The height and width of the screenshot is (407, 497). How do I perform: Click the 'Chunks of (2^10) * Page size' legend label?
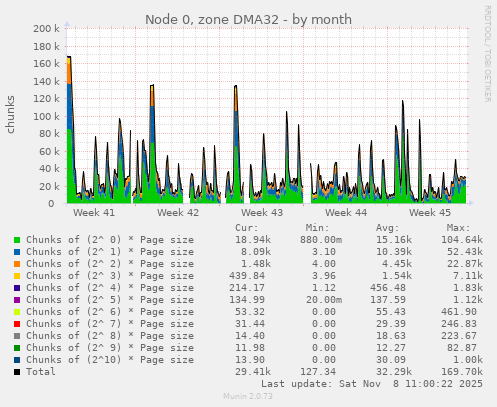(x=110, y=360)
